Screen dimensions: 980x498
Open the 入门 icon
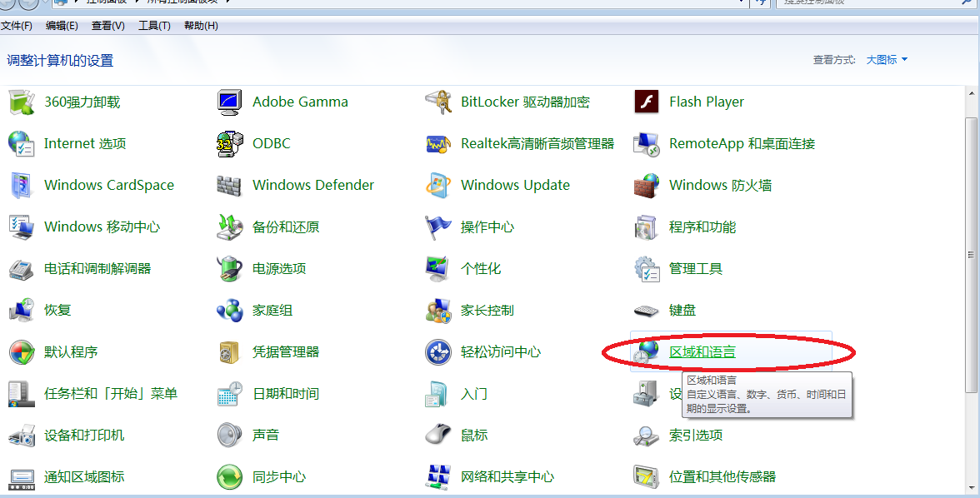[x=437, y=394]
